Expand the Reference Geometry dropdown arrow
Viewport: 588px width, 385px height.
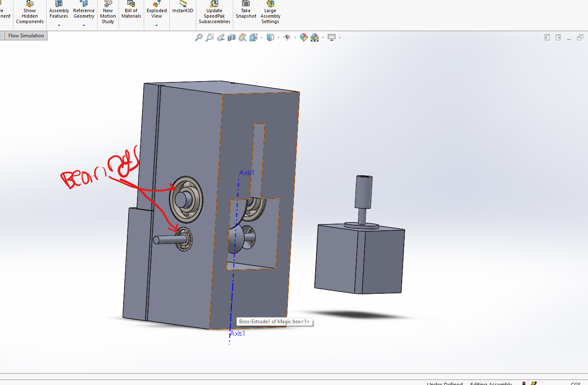pyautogui.click(x=84, y=25)
